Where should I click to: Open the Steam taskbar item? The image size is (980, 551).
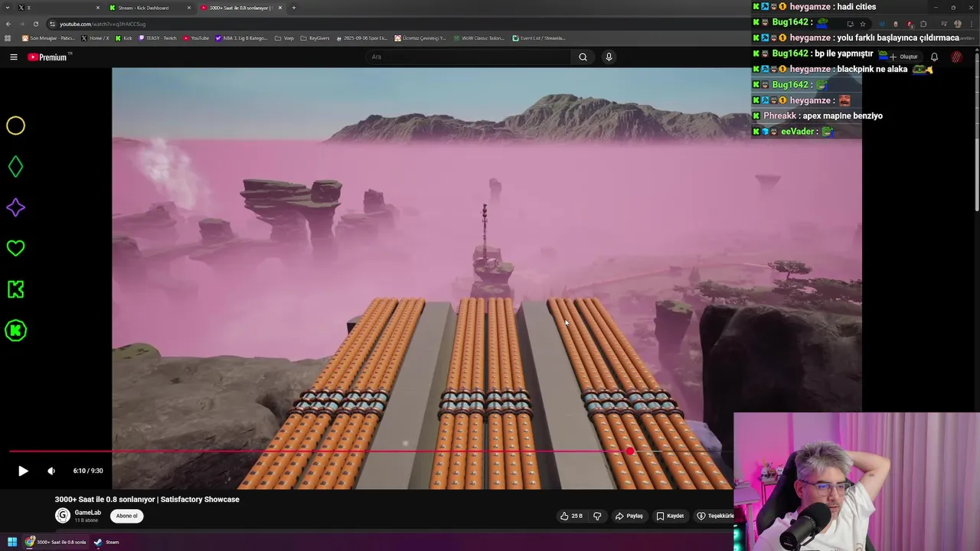click(106, 542)
